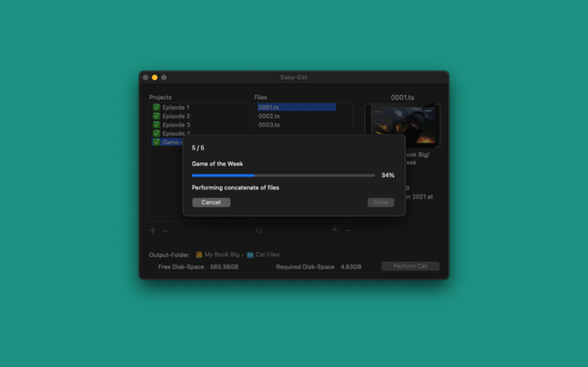Add a project with the Projects plus icon
This screenshot has width=588, height=367.
(x=152, y=230)
